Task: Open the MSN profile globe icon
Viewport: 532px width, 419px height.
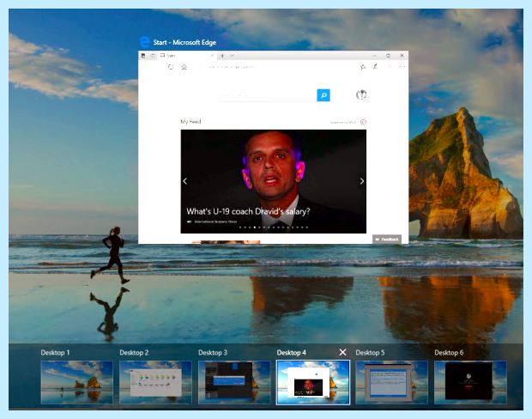Action: pyautogui.click(x=361, y=94)
